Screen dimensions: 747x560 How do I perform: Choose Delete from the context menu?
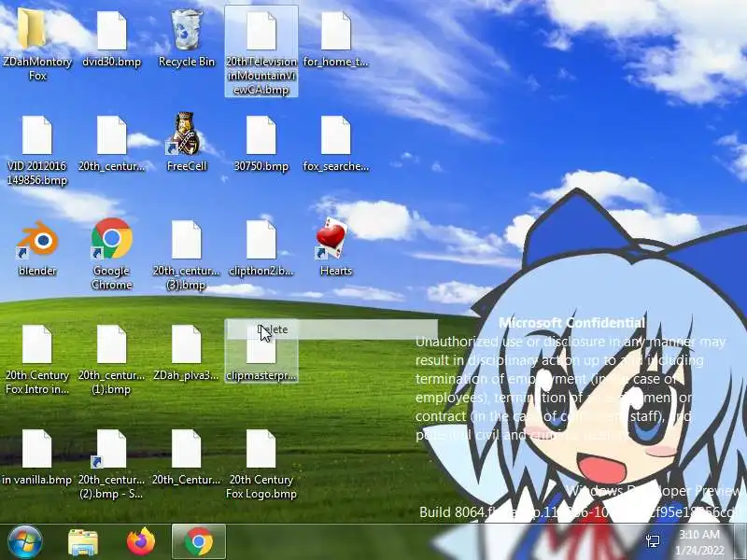click(x=332, y=329)
